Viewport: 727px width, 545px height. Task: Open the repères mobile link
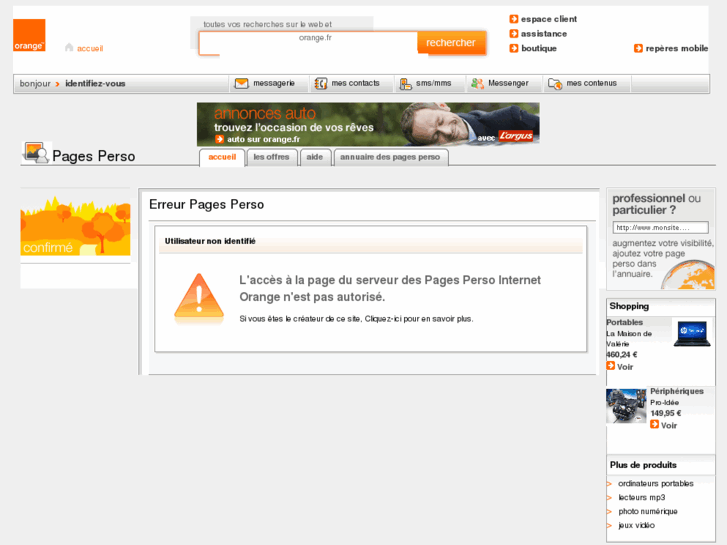tap(677, 48)
